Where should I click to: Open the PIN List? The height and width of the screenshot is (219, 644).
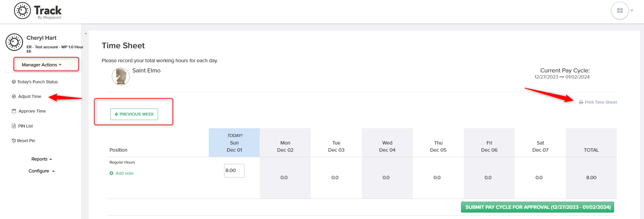coord(26,126)
